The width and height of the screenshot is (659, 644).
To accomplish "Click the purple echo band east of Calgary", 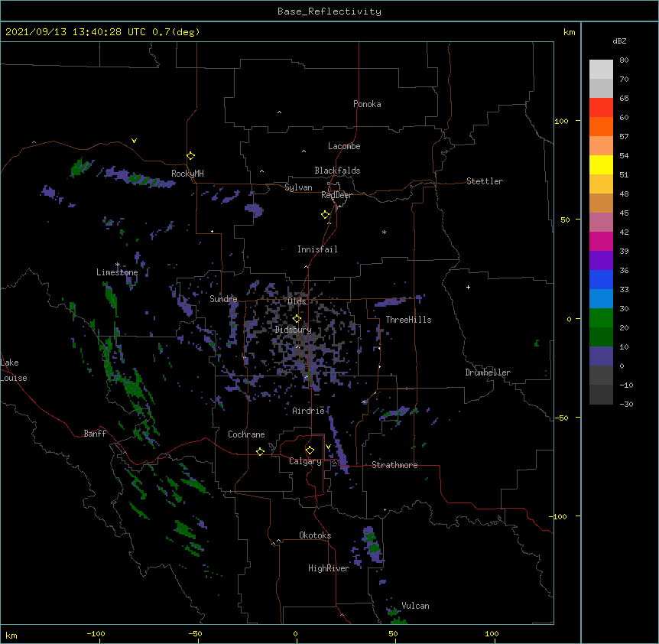I will tap(339, 444).
